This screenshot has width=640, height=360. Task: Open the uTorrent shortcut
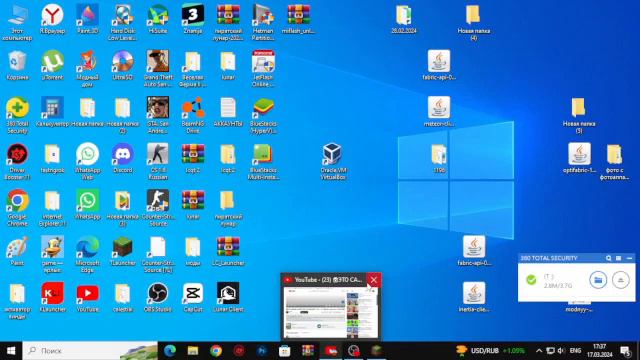[52, 67]
